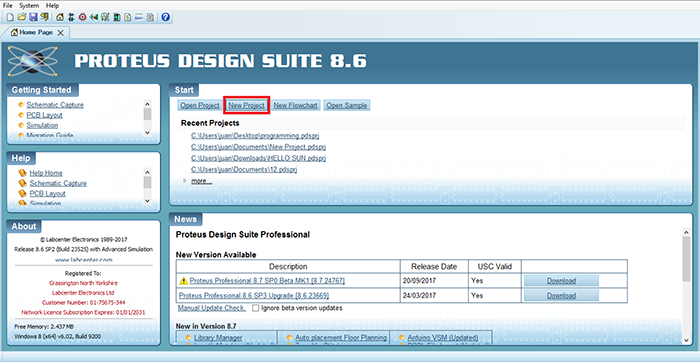The height and width of the screenshot is (362, 700).
Task: Open the Bill of Materials toolbar icon
Action: pyautogui.click(x=128, y=17)
